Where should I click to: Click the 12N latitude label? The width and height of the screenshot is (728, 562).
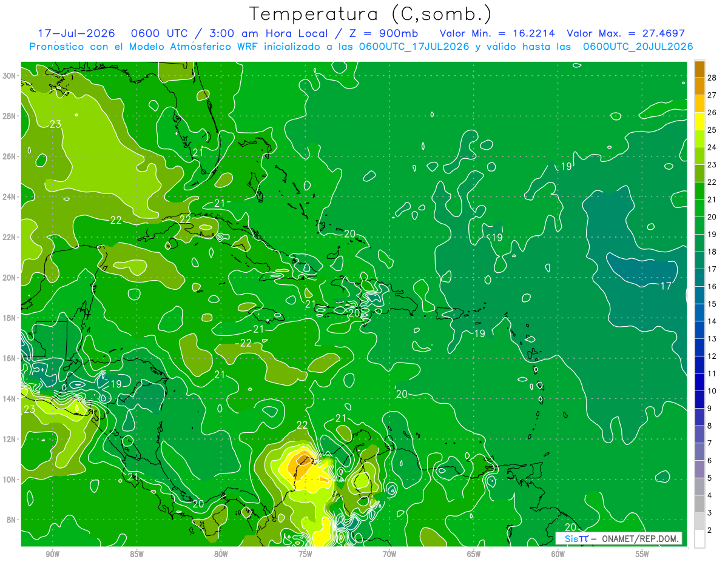(9, 439)
